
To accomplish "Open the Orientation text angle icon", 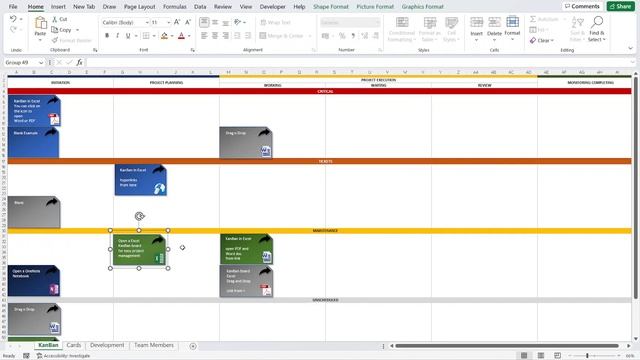I will click(238, 22).
